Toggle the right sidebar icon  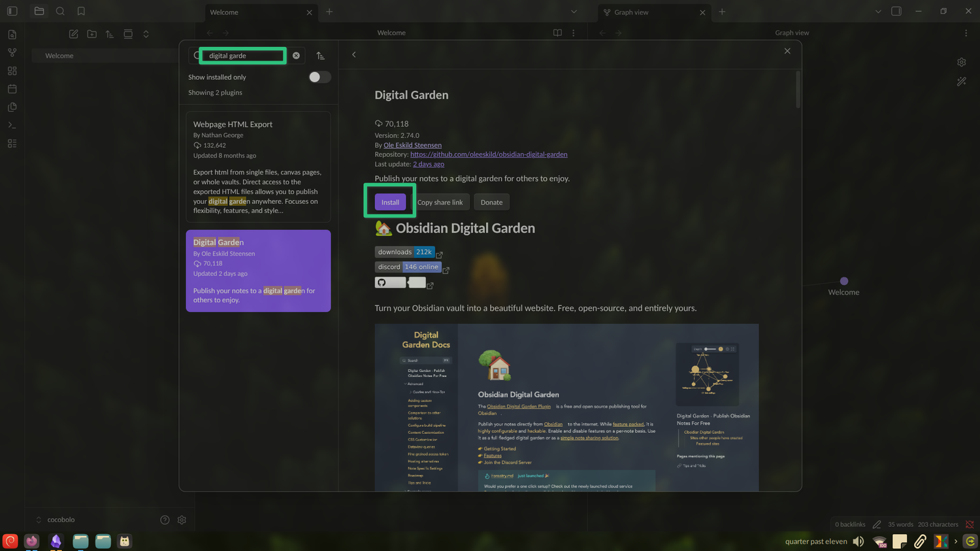coord(896,11)
